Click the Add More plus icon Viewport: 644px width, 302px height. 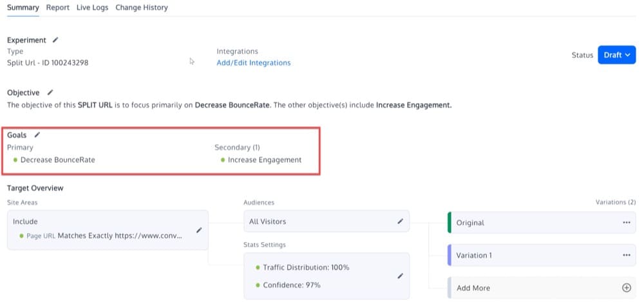coord(627,288)
